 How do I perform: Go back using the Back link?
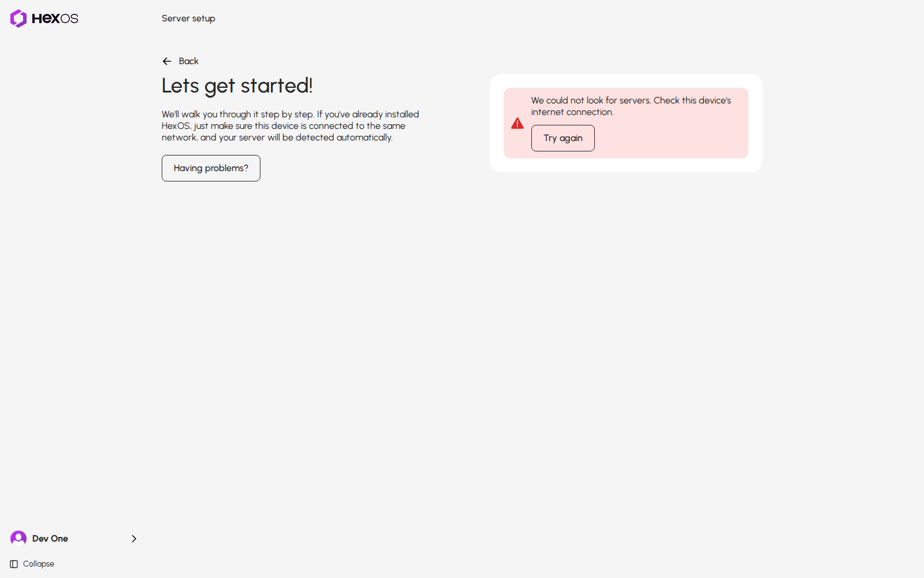pyautogui.click(x=180, y=61)
